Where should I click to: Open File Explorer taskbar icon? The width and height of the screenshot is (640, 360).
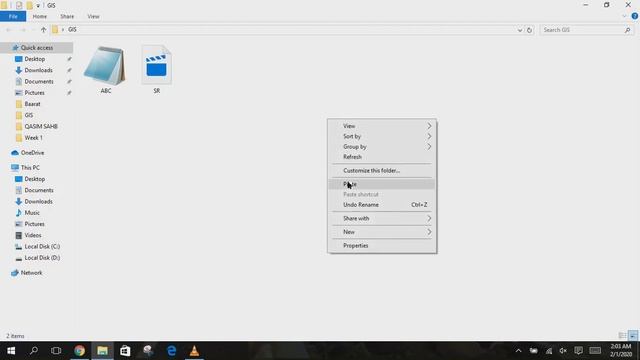tap(102, 351)
